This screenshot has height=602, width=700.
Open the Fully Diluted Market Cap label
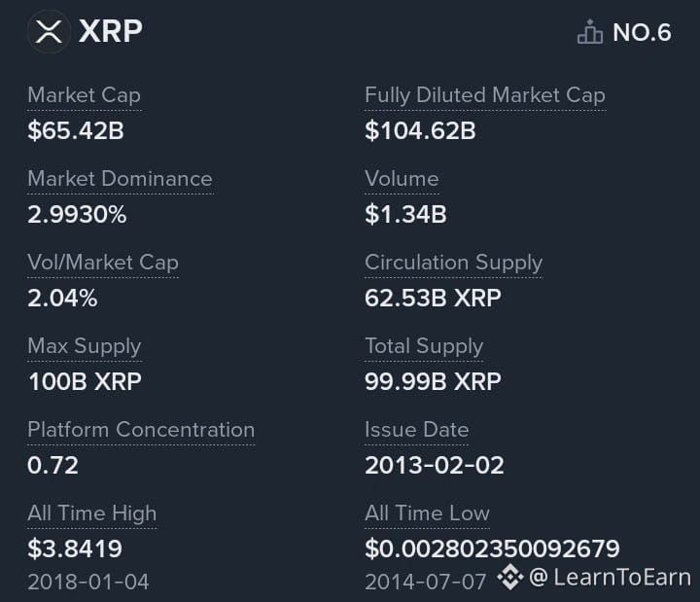click(485, 95)
